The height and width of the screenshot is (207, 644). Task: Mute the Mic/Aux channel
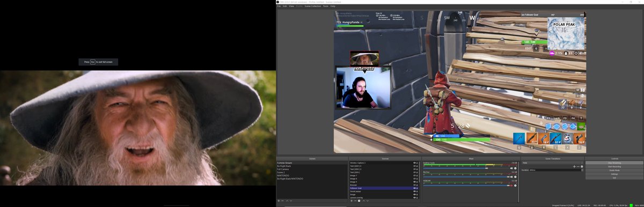511,177
